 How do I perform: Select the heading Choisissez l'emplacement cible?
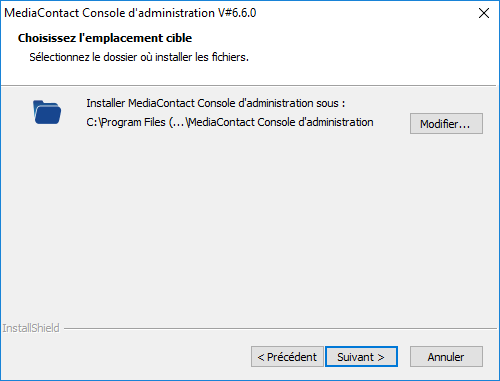tap(105, 38)
